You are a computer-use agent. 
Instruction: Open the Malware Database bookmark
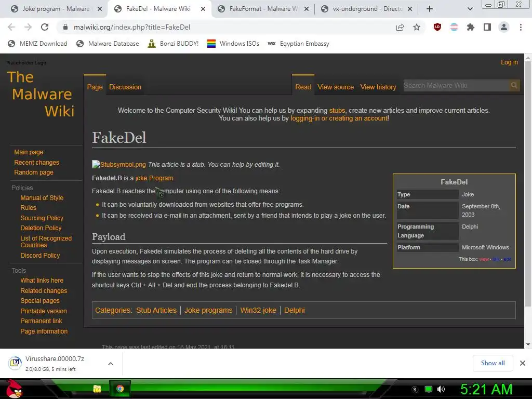pos(108,44)
